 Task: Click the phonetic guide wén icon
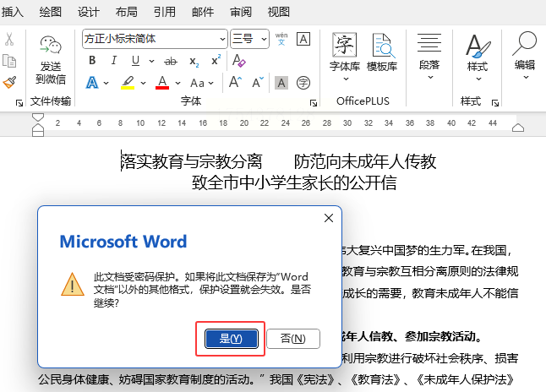pyautogui.click(x=281, y=39)
